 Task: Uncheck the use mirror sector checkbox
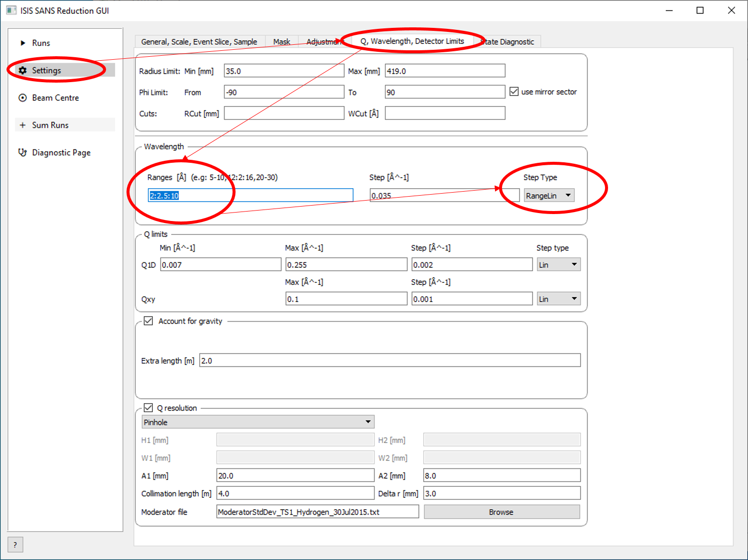click(514, 92)
